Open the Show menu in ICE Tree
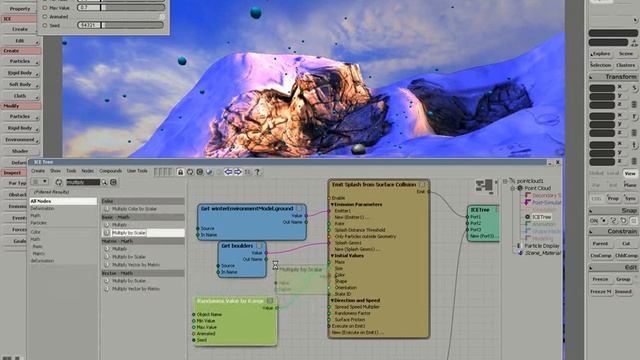This screenshot has height=360, width=640. [x=55, y=171]
